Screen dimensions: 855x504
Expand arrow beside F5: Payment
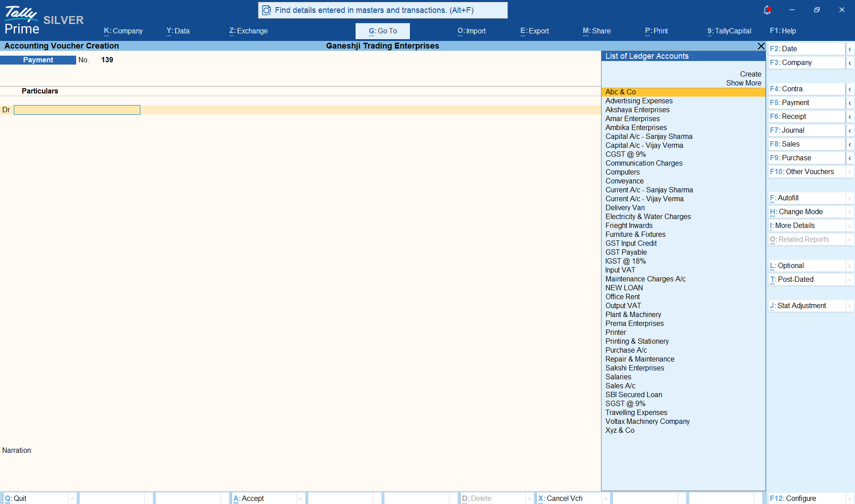pyautogui.click(x=850, y=103)
